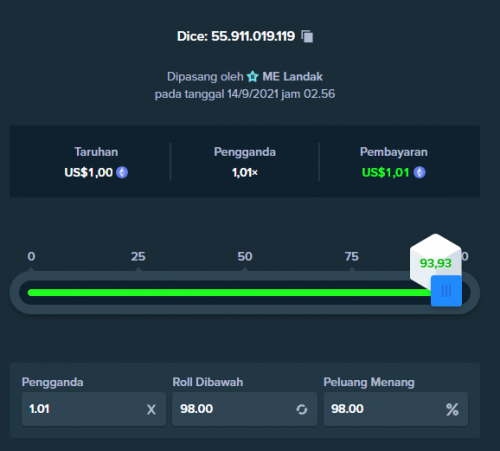Click the blue dice slider handle

[x=446, y=291]
